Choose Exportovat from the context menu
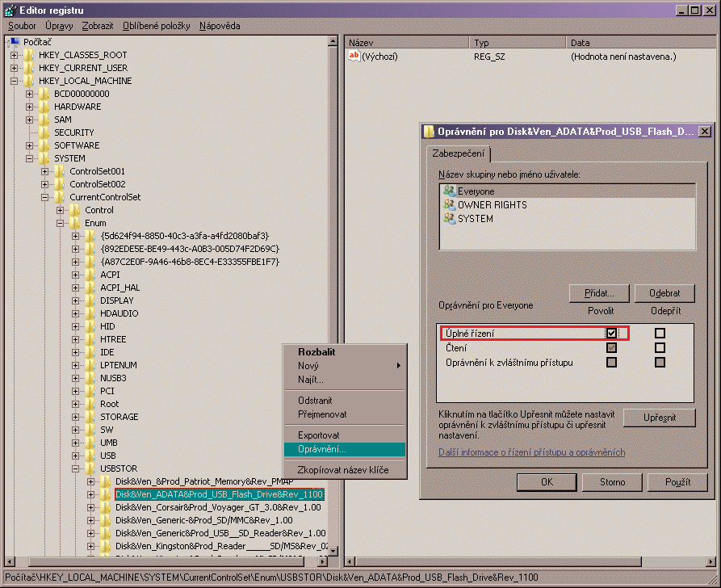This screenshot has height=588, width=721. click(x=318, y=435)
